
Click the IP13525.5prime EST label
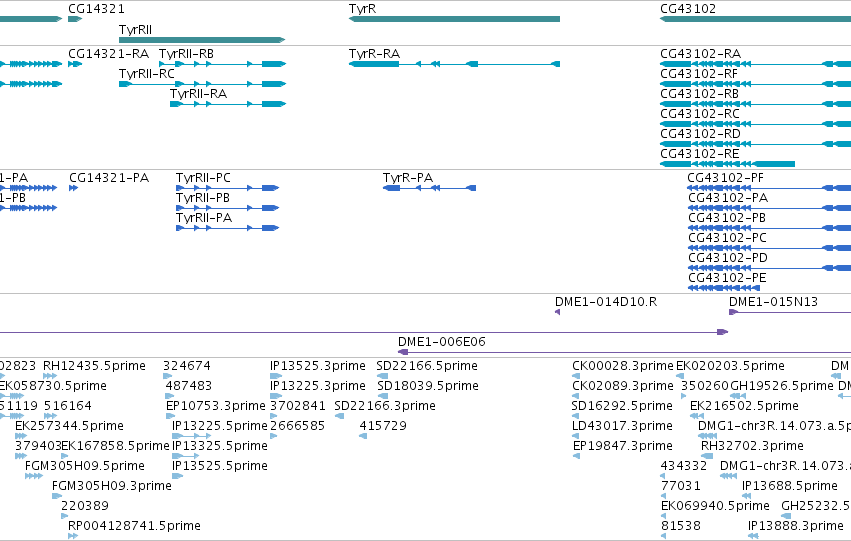coord(219,467)
